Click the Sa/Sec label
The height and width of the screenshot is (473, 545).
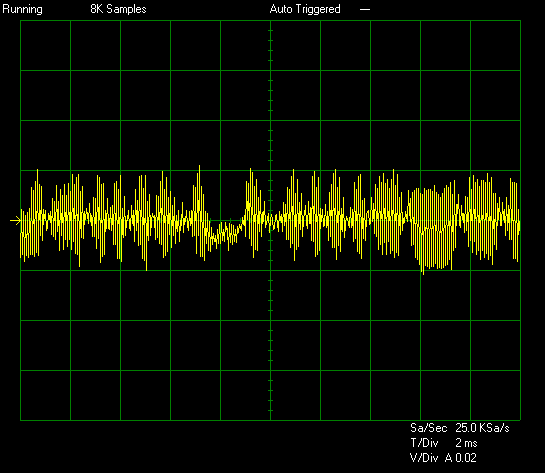click(428, 428)
